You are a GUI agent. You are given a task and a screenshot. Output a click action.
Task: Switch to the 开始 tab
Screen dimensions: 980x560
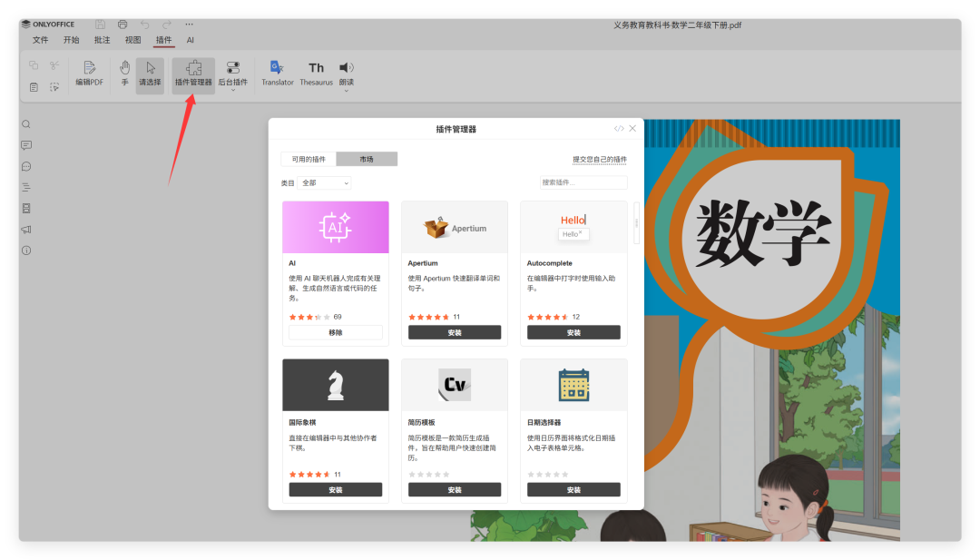point(72,40)
